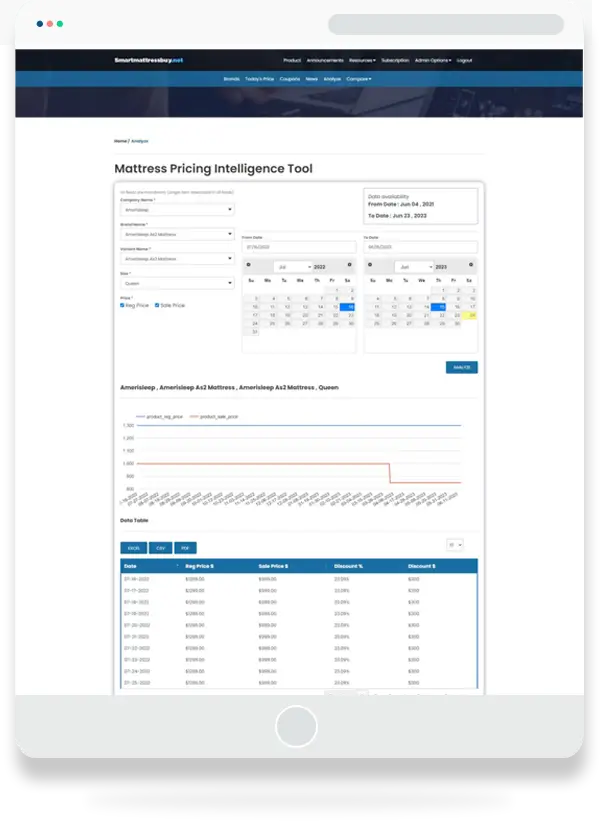This screenshot has height=821, width=600.
Task: Sort table by Discount $ column
Action: (441, 566)
